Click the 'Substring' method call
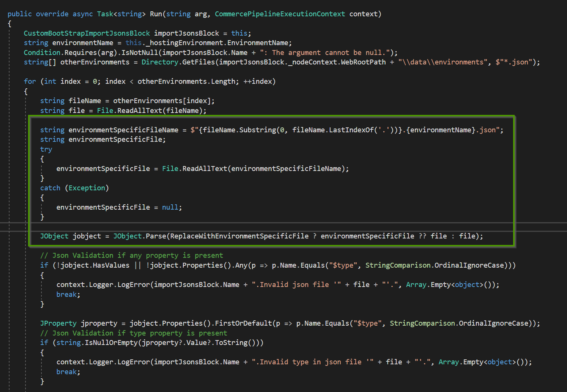Image resolution: width=567 pixels, height=392 pixels. click(258, 130)
